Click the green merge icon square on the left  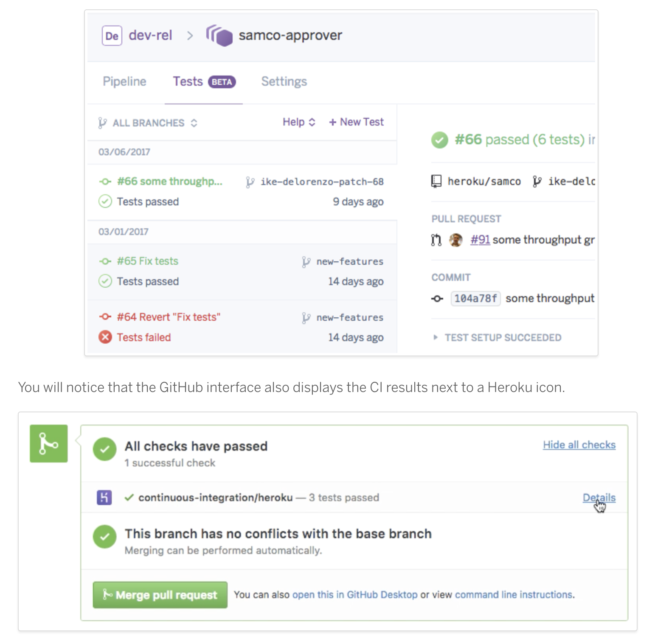(x=49, y=443)
